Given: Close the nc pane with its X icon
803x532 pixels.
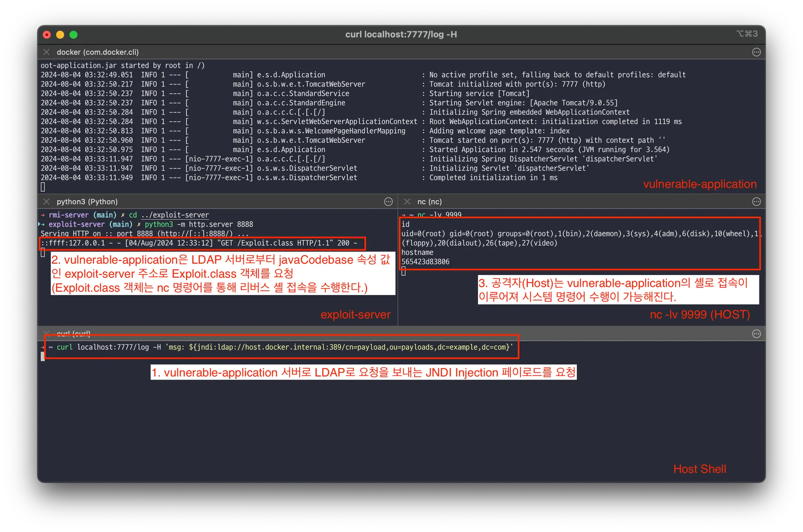Looking at the screenshot, I should click(407, 202).
